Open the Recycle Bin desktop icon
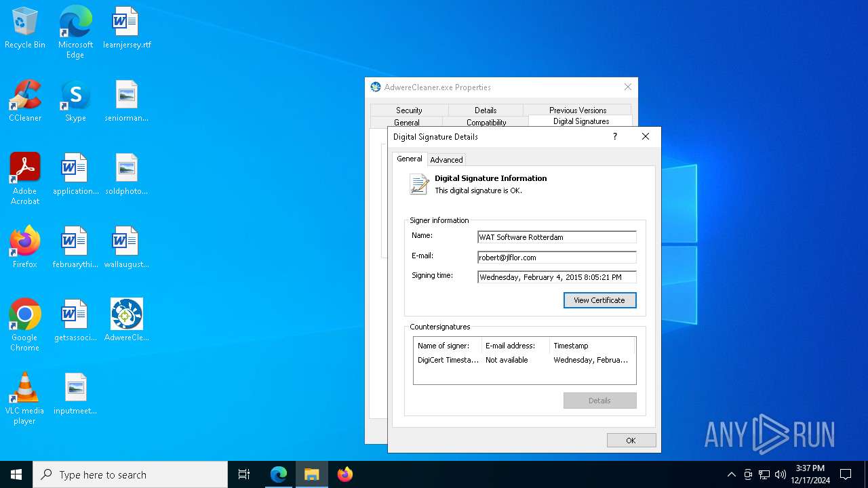 (x=25, y=28)
